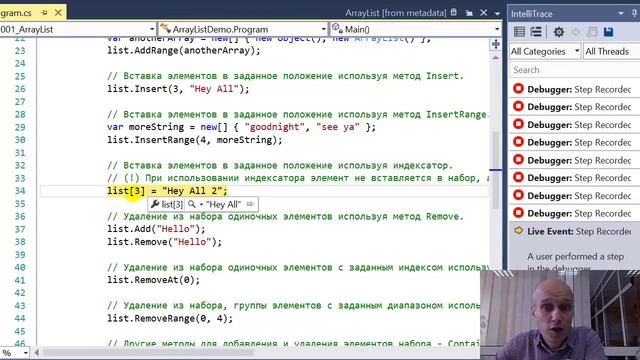This screenshot has height=360, width=640.
Task: Click code line list.Insert(3, "Hey All");
Action: coord(178,89)
